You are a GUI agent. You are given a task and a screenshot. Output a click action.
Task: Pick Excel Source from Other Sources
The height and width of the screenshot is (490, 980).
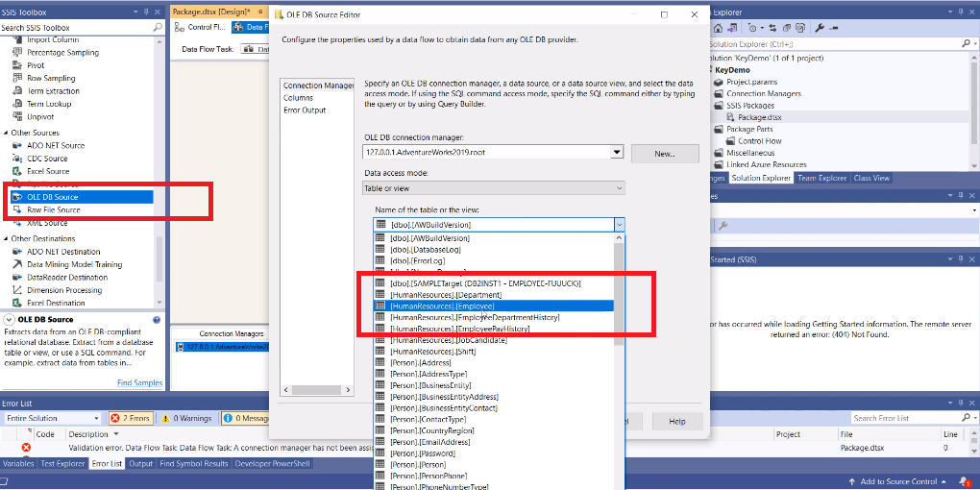[x=48, y=171]
